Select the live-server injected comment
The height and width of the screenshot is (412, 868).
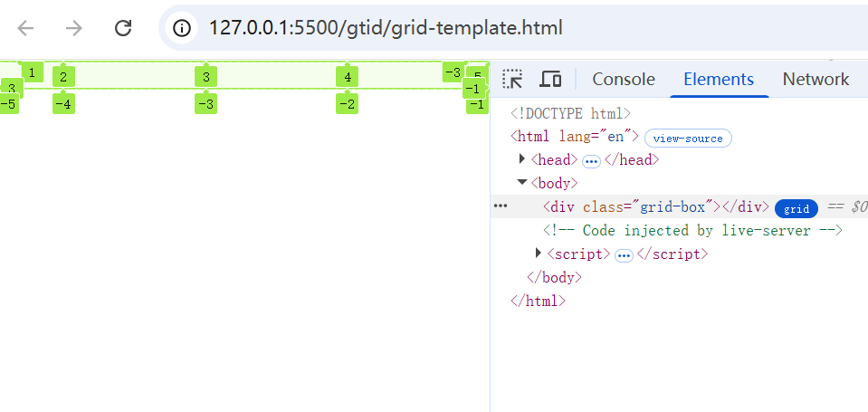tap(692, 230)
